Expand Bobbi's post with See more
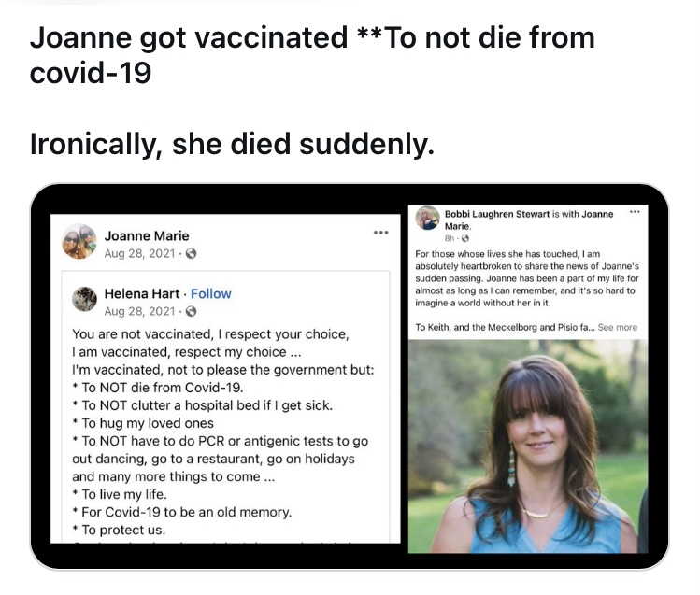700x595 pixels. point(618,327)
